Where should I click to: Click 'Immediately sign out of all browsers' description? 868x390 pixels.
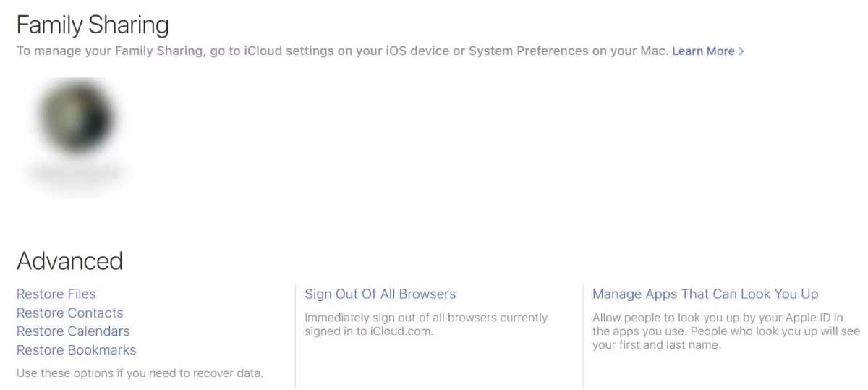coord(426,324)
